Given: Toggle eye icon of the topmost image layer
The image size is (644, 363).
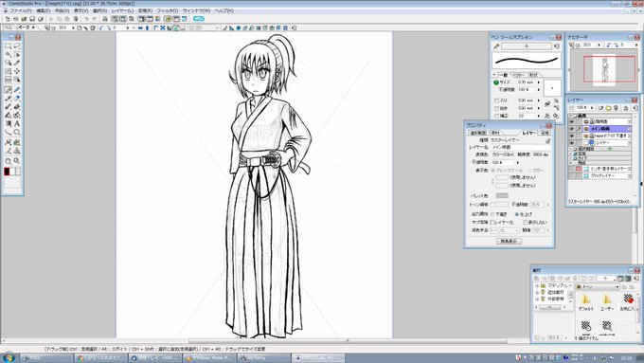Looking at the screenshot, I should tap(572, 121).
